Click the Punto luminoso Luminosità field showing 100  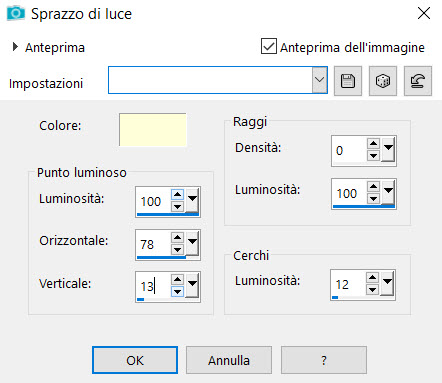pyautogui.click(x=153, y=201)
